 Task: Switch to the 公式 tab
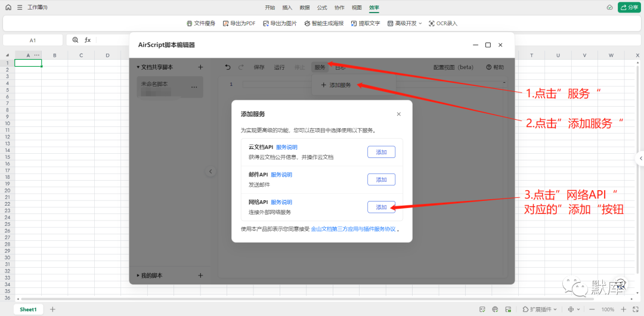(322, 7)
